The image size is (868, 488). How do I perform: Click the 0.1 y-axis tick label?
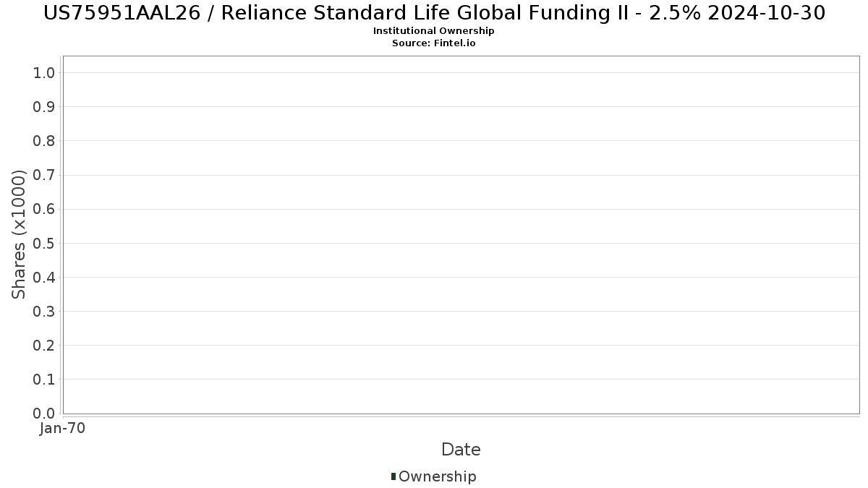coord(44,379)
